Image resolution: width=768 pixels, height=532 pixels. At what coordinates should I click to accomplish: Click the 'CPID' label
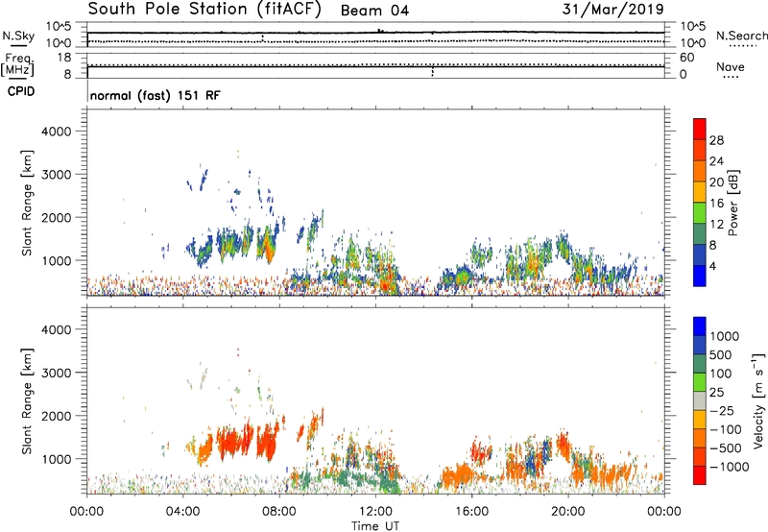click(20, 91)
